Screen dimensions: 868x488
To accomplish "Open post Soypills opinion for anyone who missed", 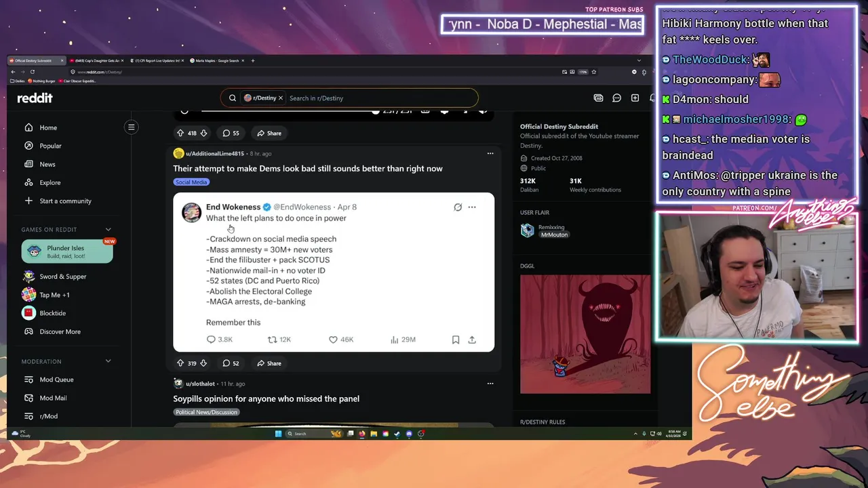I will 266,399.
